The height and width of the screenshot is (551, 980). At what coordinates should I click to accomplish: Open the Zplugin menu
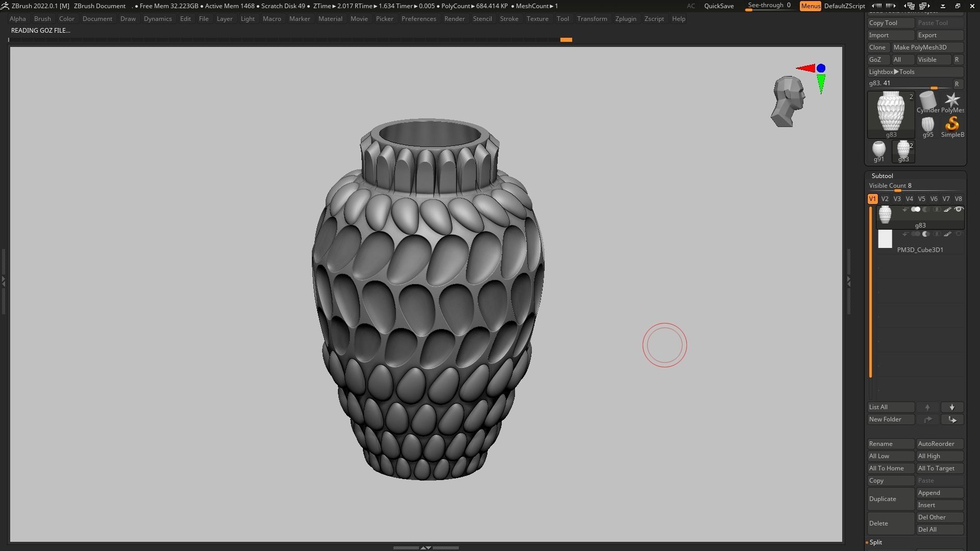point(625,19)
